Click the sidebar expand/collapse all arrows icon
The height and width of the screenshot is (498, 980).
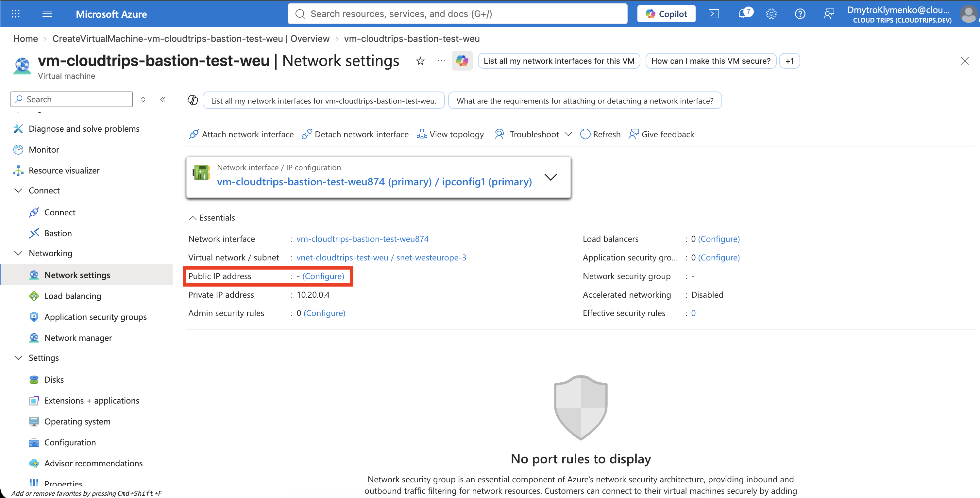(143, 99)
